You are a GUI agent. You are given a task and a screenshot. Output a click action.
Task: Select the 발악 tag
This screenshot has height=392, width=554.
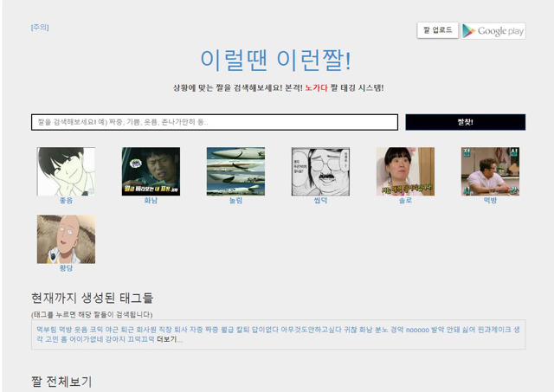437,330
